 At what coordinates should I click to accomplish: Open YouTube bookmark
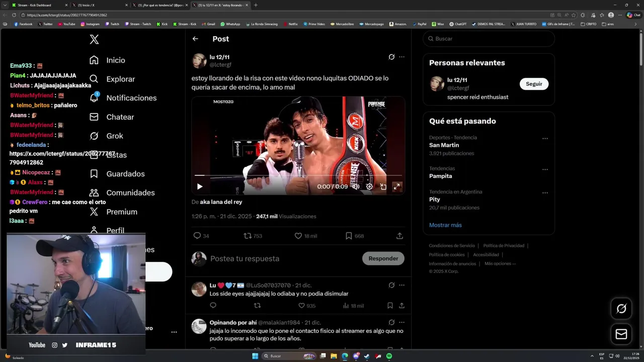point(66,24)
